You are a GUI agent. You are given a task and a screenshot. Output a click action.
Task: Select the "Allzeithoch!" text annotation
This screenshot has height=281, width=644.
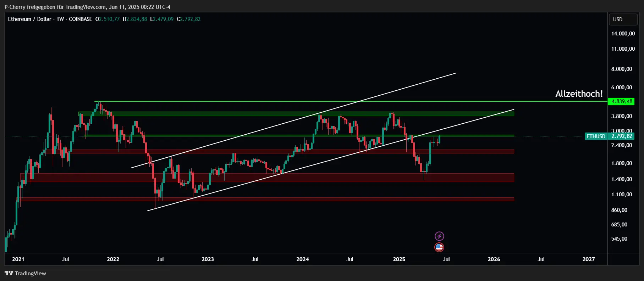pyautogui.click(x=579, y=94)
